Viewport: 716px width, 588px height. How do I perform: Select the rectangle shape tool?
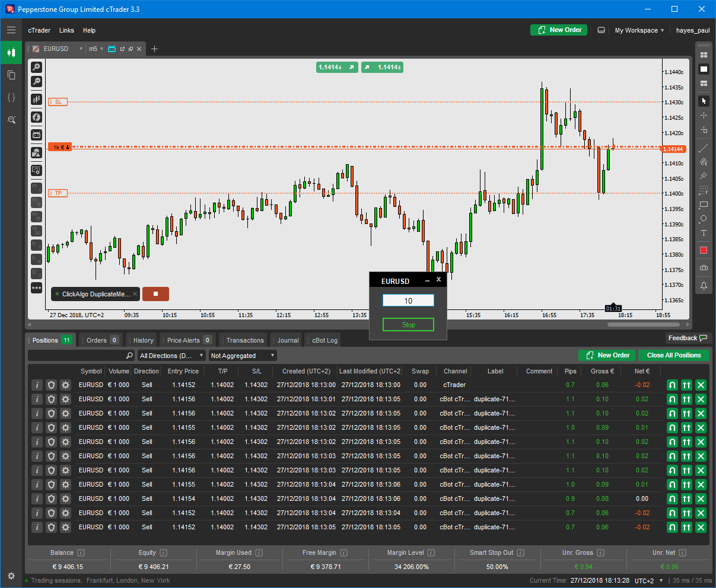click(x=704, y=204)
